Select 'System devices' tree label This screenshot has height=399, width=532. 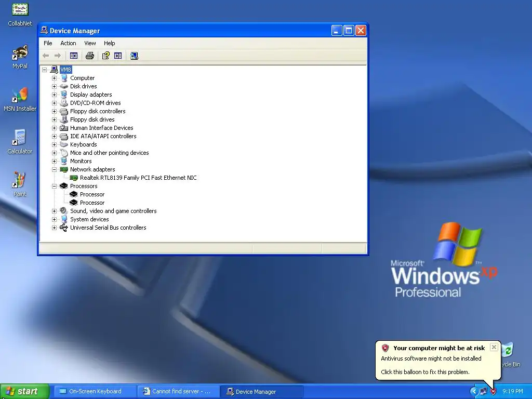point(89,219)
